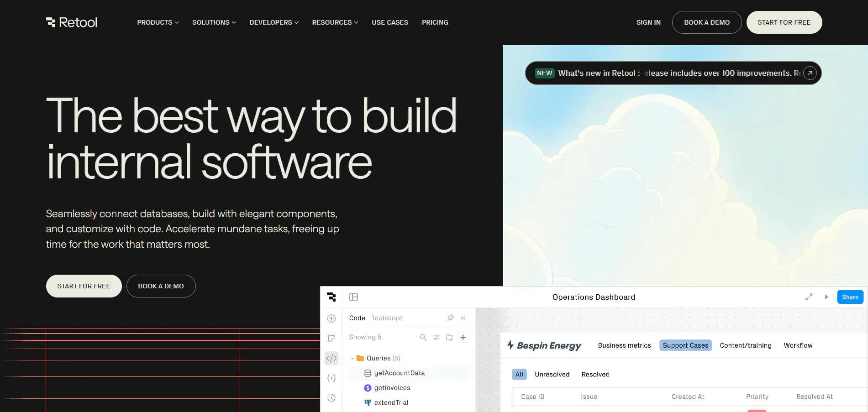Click the Retool logo in the editor toolbar
868x412 pixels.
[331, 297]
